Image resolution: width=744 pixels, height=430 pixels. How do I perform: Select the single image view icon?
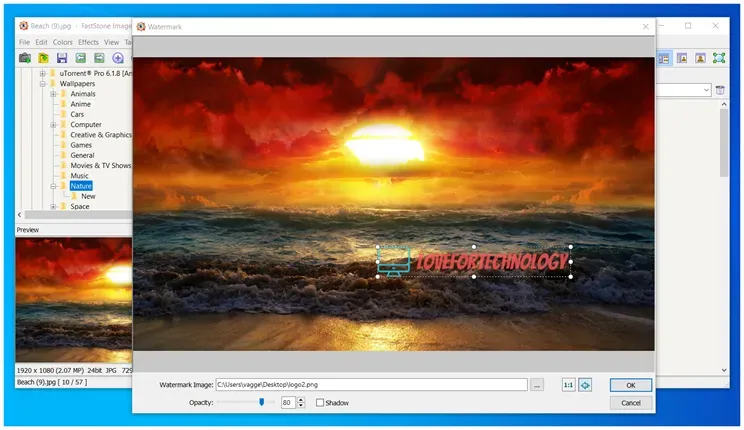point(700,58)
